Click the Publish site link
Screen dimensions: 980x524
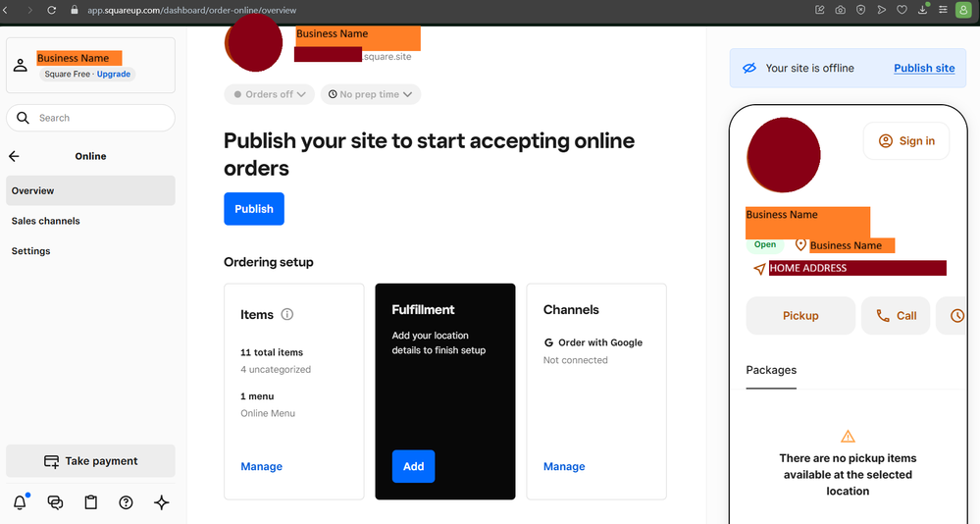coord(924,69)
